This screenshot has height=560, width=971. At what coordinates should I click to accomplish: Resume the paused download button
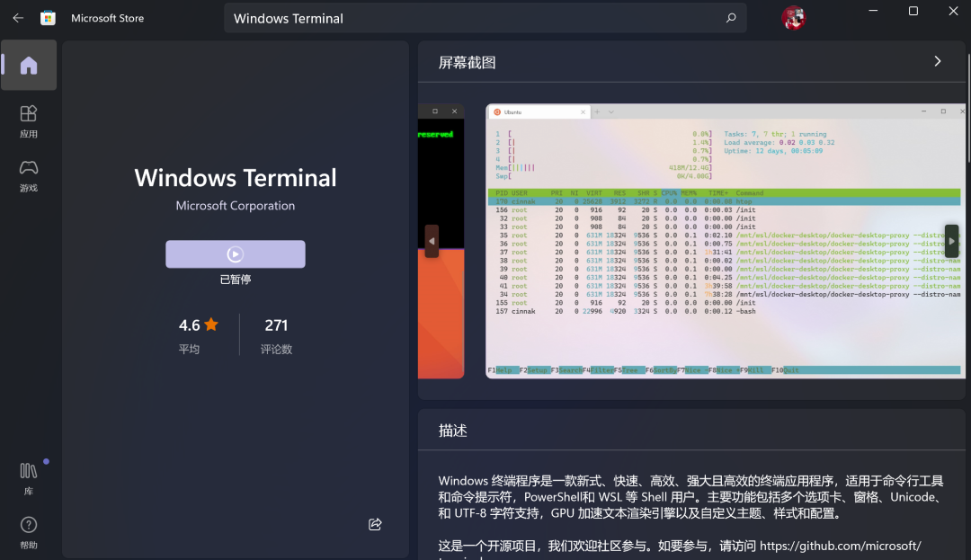tap(236, 253)
